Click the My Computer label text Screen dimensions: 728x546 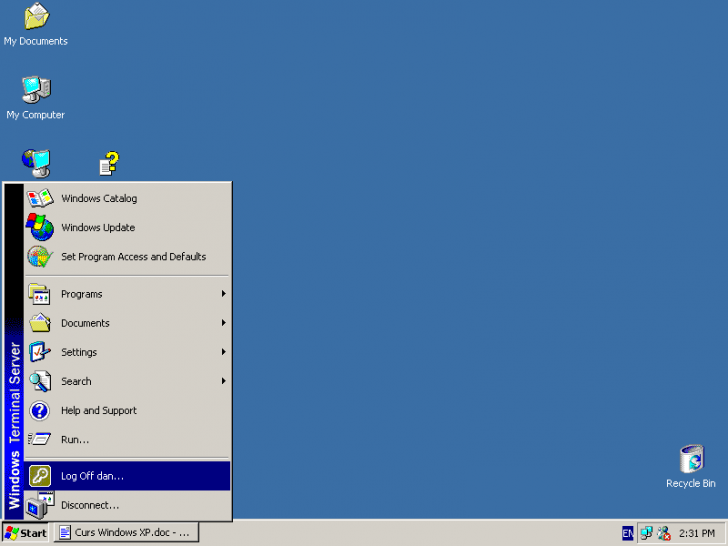pyautogui.click(x=36, y=115)
